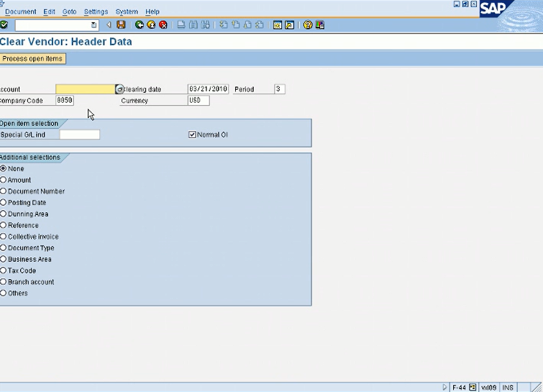Restore the SAP window size
Image resolution: width=543 pixels, height=392 pixels.
coord(465,4)
